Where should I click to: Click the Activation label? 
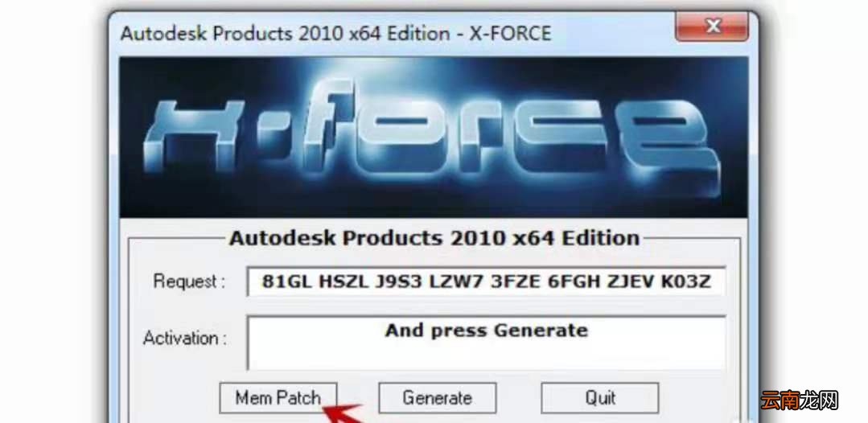click(x=185, y=338)
